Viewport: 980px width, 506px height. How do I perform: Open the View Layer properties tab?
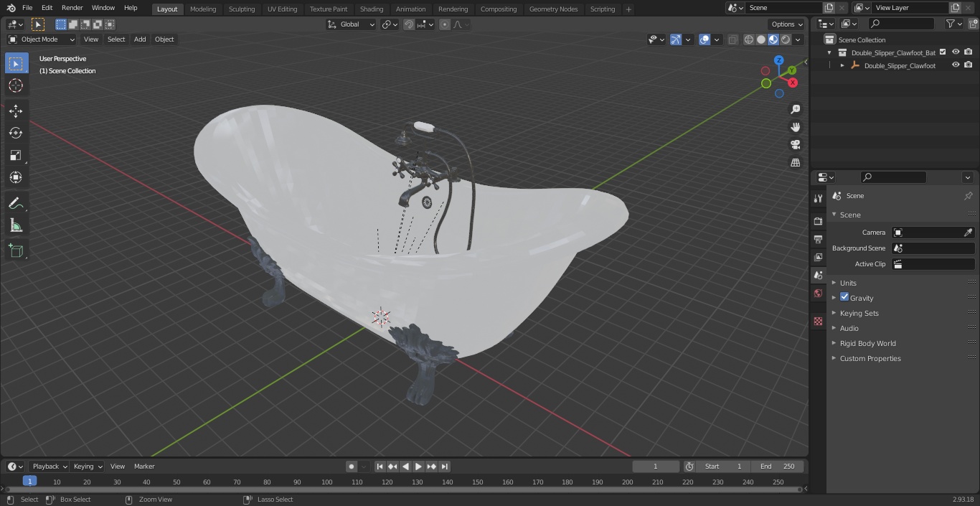point(818,257)
